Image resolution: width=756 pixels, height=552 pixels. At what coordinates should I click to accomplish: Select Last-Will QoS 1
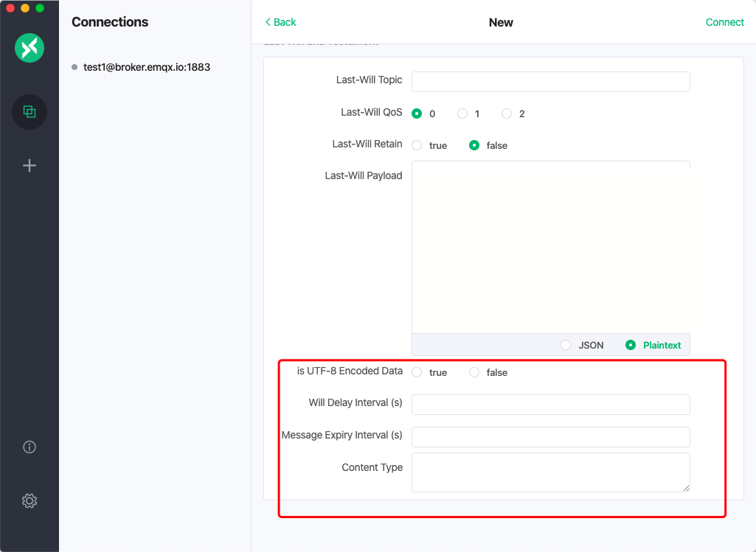point(462,113)
